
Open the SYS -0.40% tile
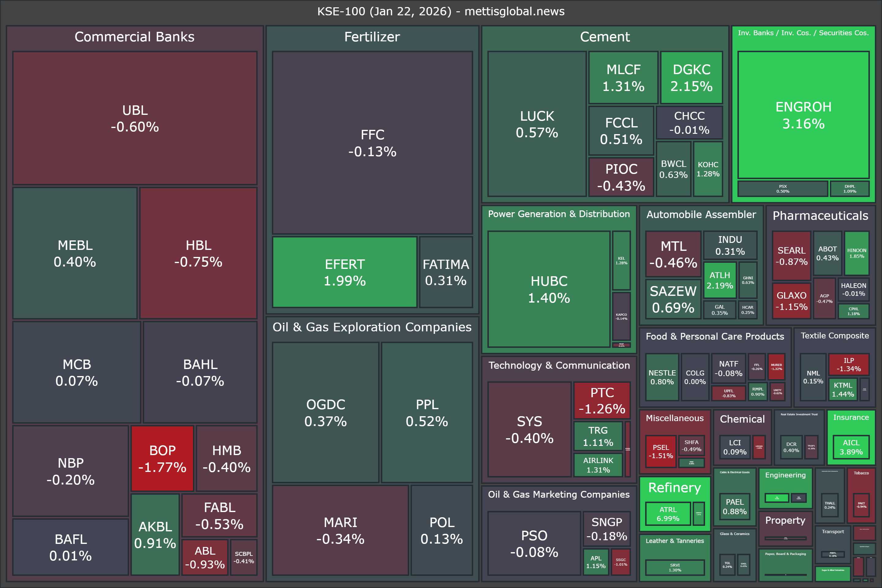click(x=529, y=429)
